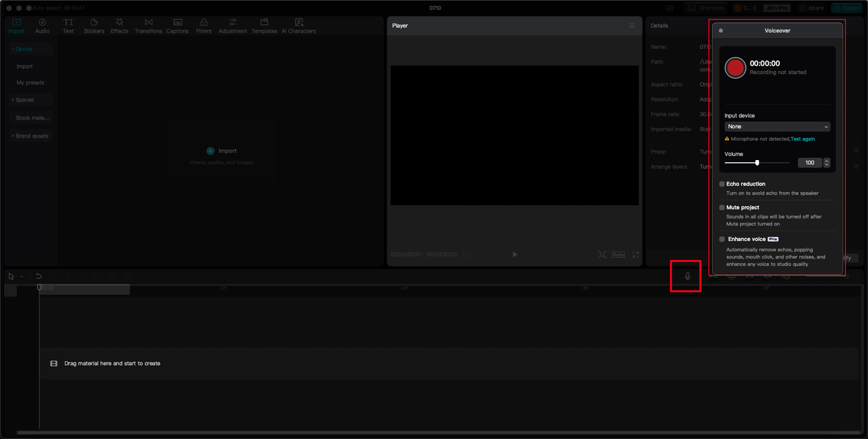Enable the Mute project checkbox
868x439 pixels.
tap(722, 208)
